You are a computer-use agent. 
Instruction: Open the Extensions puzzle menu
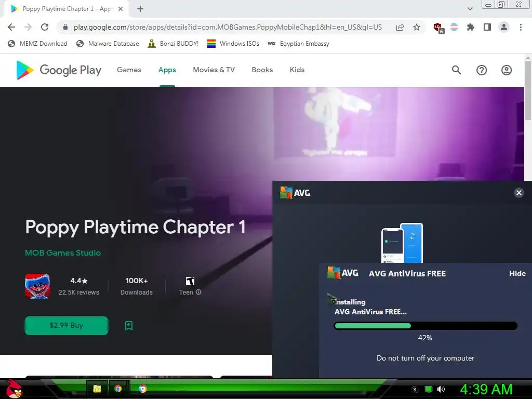point(471,27)
